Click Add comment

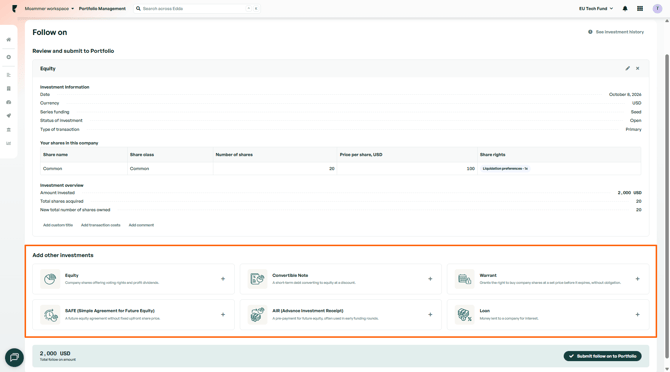tap(141, 225)
